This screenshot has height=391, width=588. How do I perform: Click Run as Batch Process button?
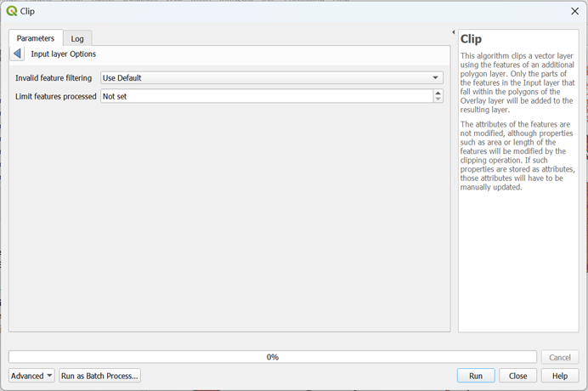pos(99,376)
